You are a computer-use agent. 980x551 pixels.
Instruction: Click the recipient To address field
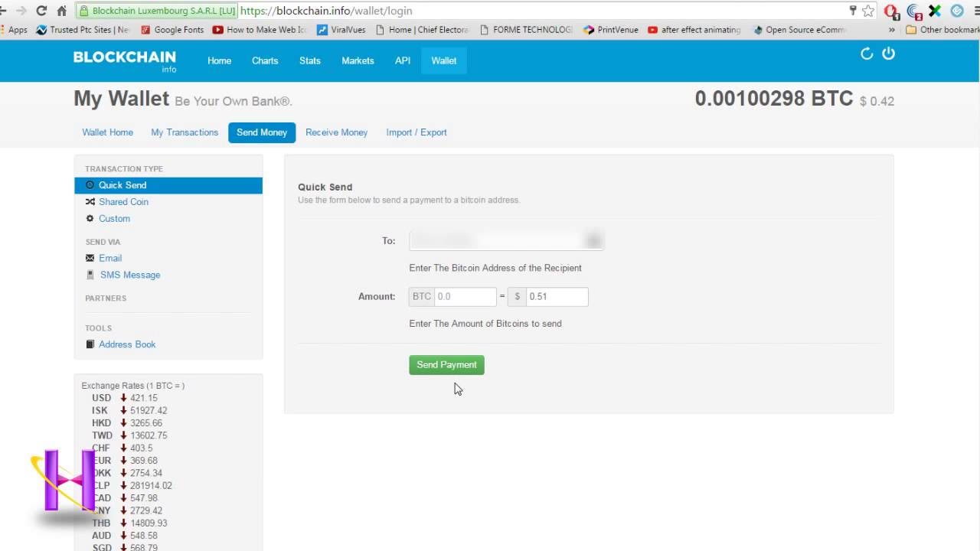click(506, 241)
